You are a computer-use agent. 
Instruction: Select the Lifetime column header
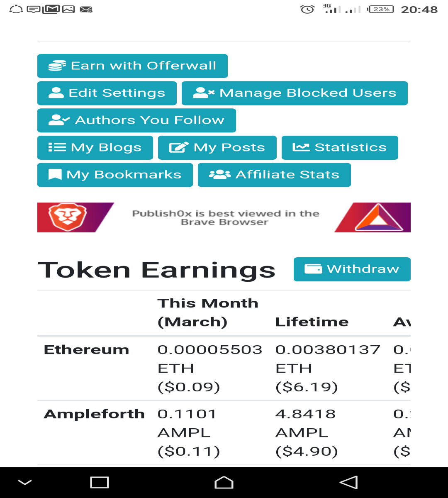click(312, 322)
